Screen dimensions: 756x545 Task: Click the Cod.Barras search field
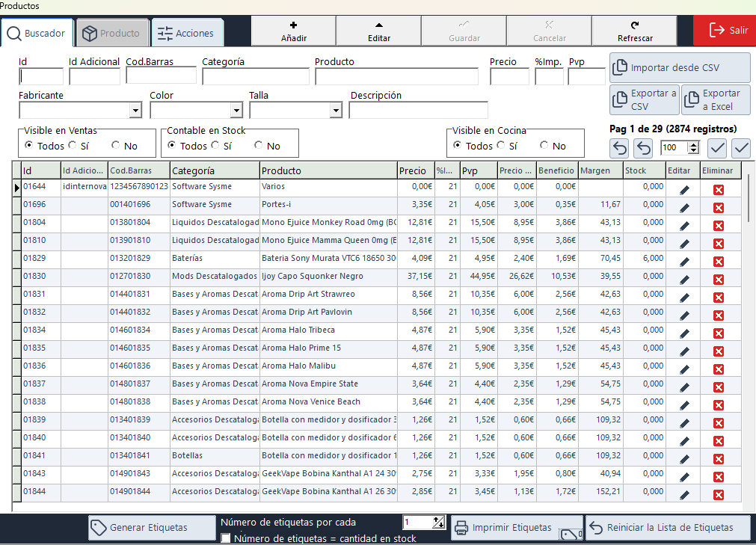[161, 76]
